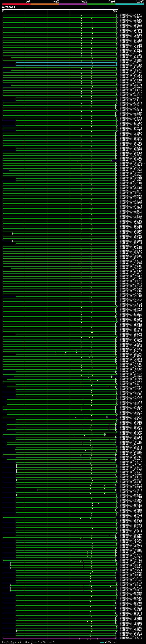Viewport: 146px width, 644px height.
Task: Click the UniRef100_P29250 label
Action: pos(131,357)
